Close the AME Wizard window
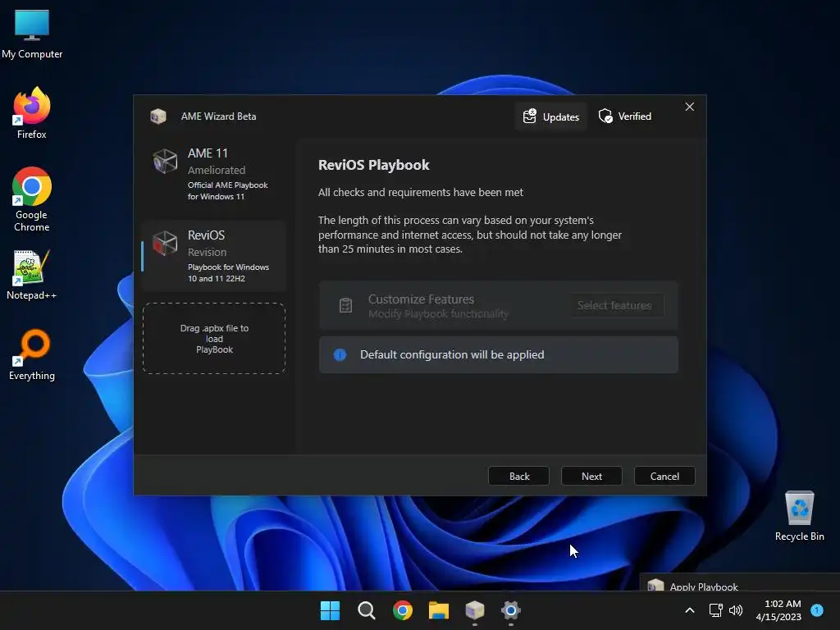840x630 pixels. 689,107
